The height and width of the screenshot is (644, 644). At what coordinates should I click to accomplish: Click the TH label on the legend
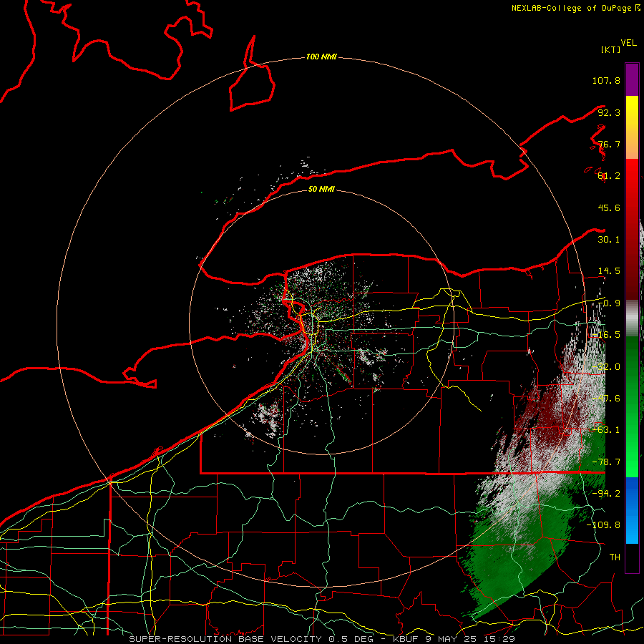pos(615,557)
